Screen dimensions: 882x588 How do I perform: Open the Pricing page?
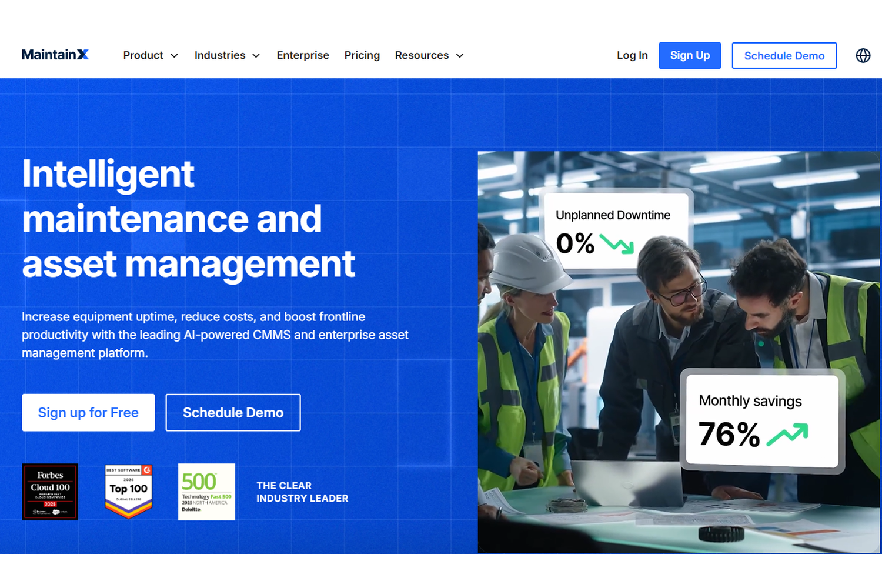click(x=362, y=55)
